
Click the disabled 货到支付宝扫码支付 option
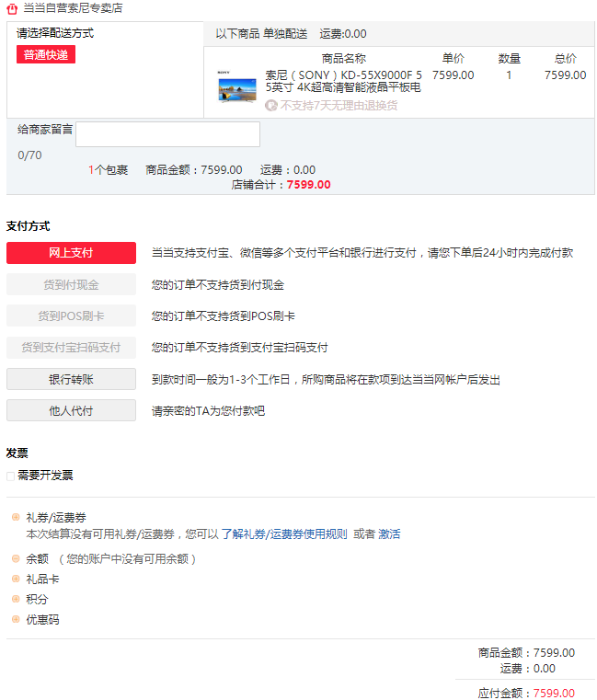pos(71,348)
